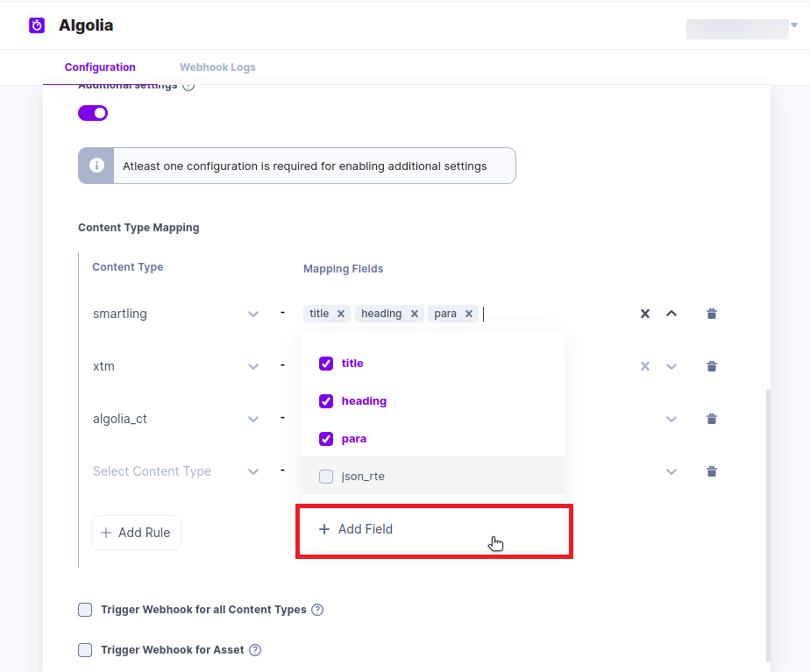The width and height of the screenshot is (810, 672).
Task: Expand the algolia_ct mapping fields dropdown
Action: click(x=671, y=419)
